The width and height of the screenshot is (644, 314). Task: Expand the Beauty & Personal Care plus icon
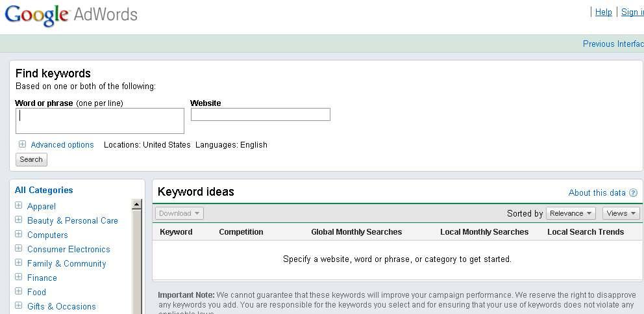point(19,220)
